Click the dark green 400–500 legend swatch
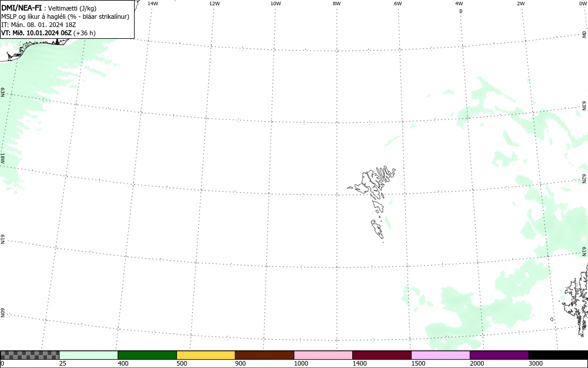Image resolution: width=588 pixels, height=368 pixels. click(147, 355)
